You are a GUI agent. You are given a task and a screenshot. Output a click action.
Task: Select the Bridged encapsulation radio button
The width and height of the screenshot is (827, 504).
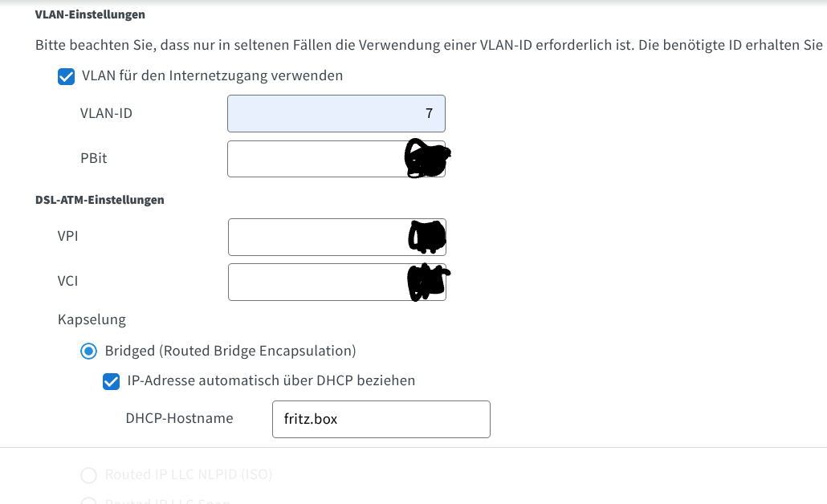(x=89, y=351)
